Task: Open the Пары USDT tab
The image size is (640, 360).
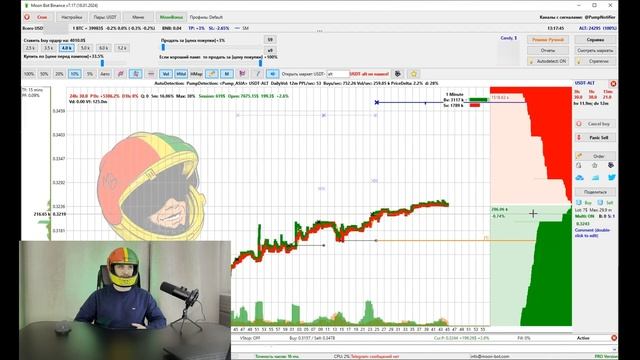Action: 105,17
